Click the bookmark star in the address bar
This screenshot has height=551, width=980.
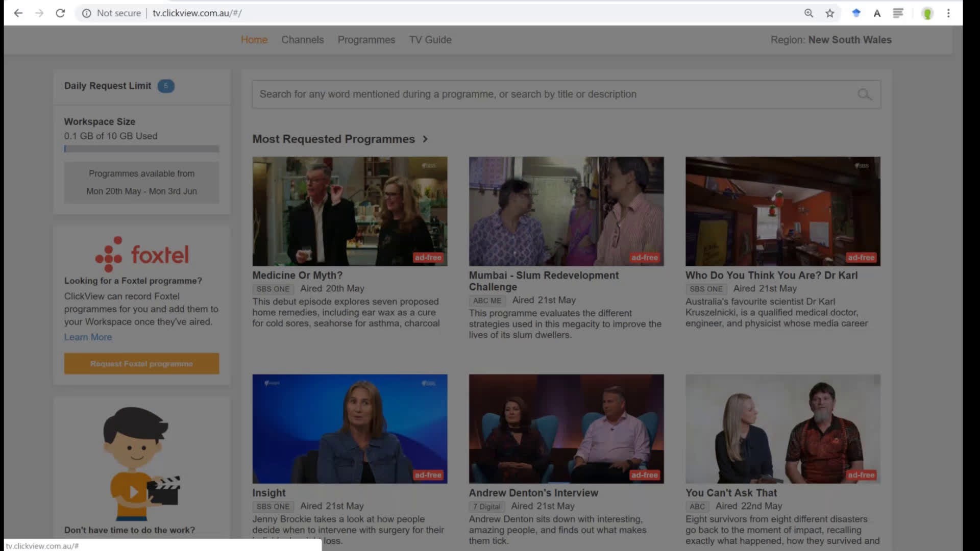point(830,13)
